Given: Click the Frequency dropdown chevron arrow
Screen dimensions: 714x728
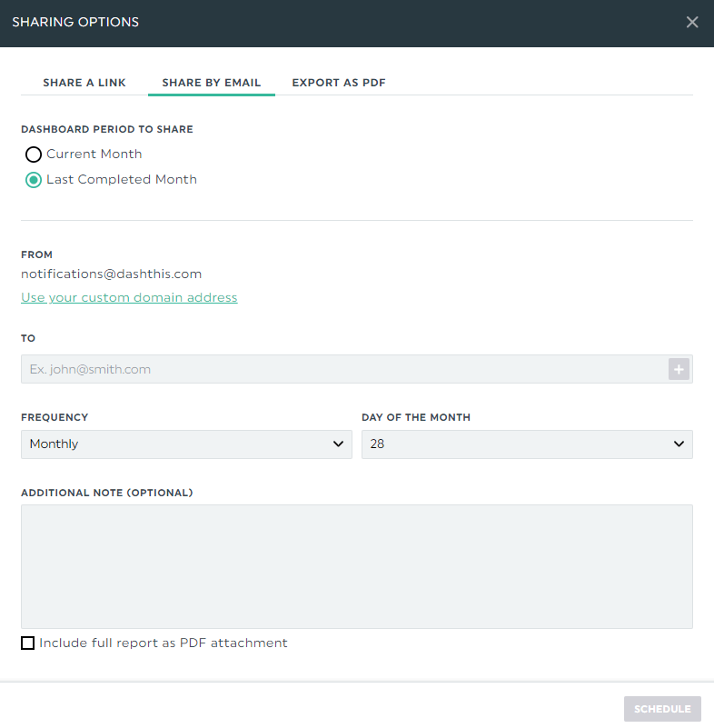Looking at the screenshot, I should (x=339, y=444).
